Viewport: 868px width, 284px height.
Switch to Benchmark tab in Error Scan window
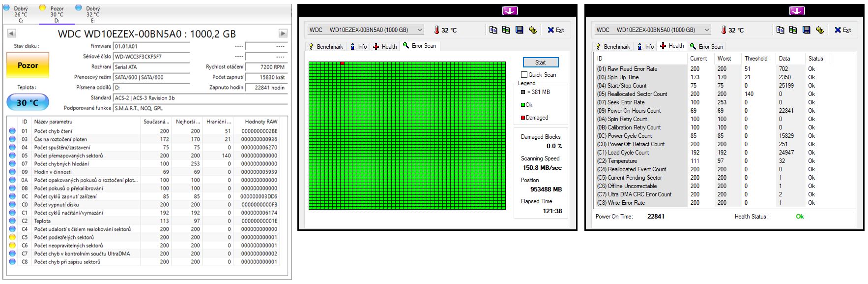pos(325,47)
